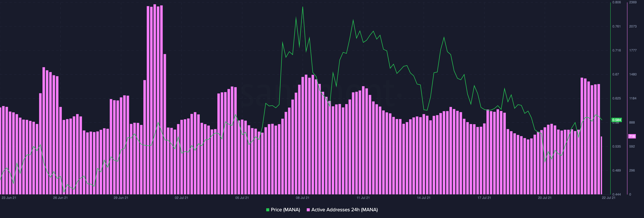
Task: Click the 0.67 price axis value
Action: pyautogui.click(x=615, y=74)
